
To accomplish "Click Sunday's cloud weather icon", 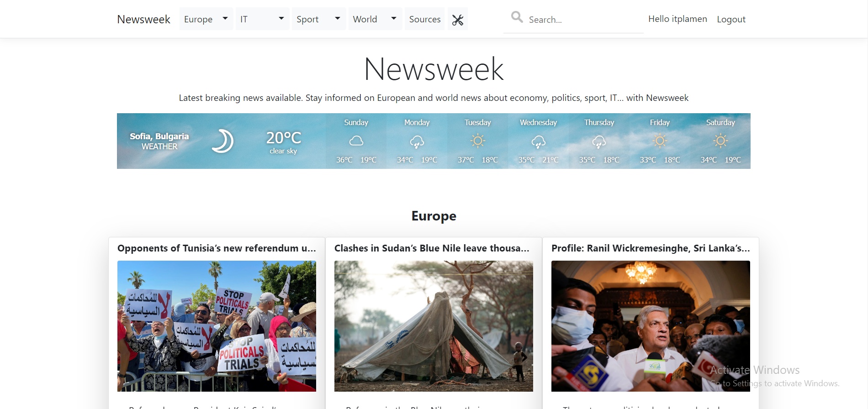I will pyautogui.click(x=356, y=141).
